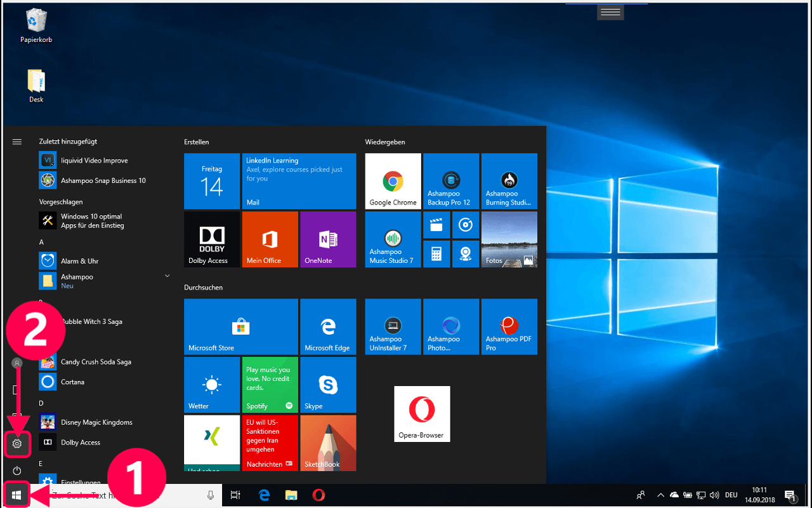This screenshot has height=508, width=812.
Task: Click the Wiedergeben tile group header
Action: click(385, 142)
